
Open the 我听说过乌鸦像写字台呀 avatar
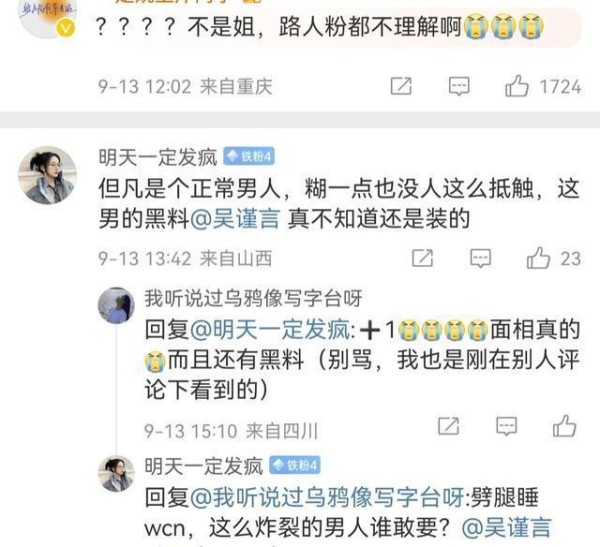(116, 305)
